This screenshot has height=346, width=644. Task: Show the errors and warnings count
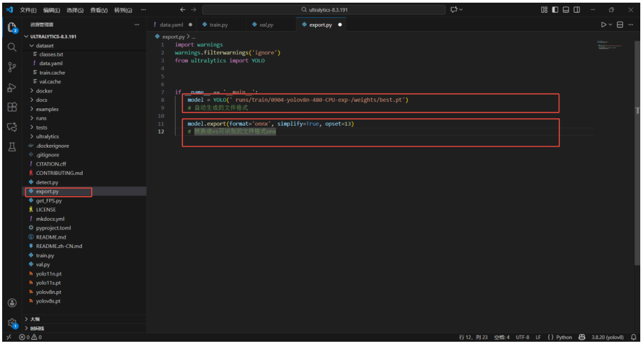pos(30,337)
